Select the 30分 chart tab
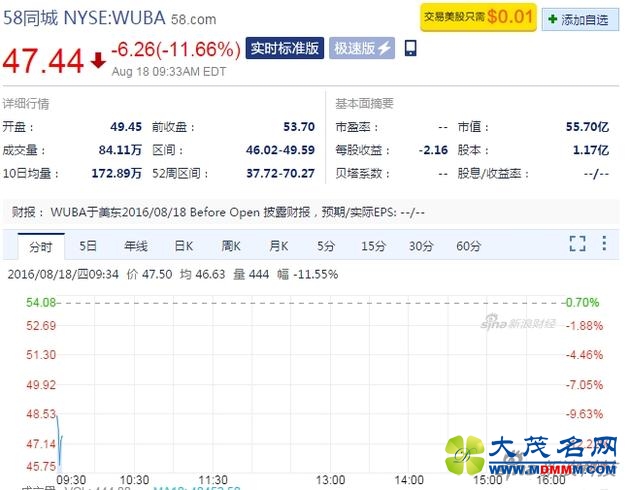 coord(421,246)
